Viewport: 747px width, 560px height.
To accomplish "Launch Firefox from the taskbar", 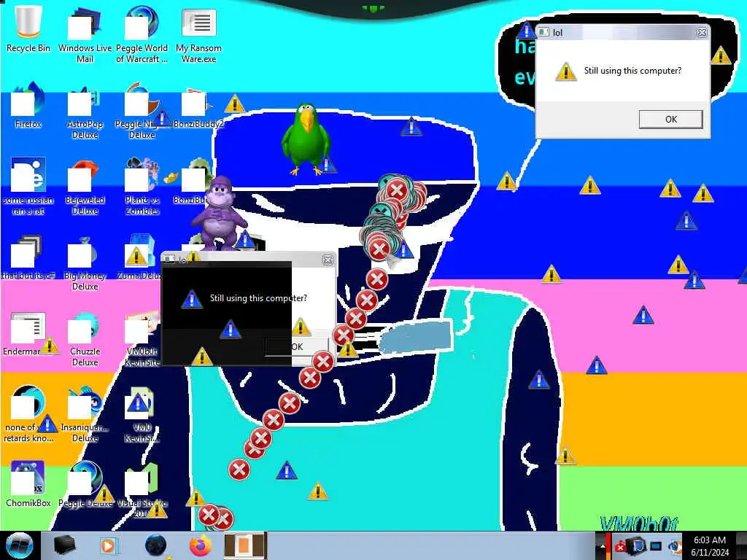I will coord(201,545).
